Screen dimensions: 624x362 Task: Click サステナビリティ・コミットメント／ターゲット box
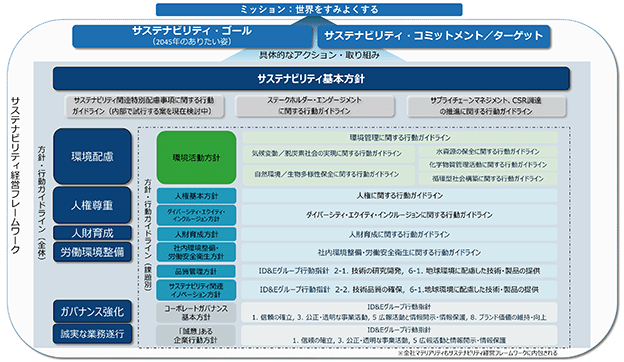tap(434, 36)
